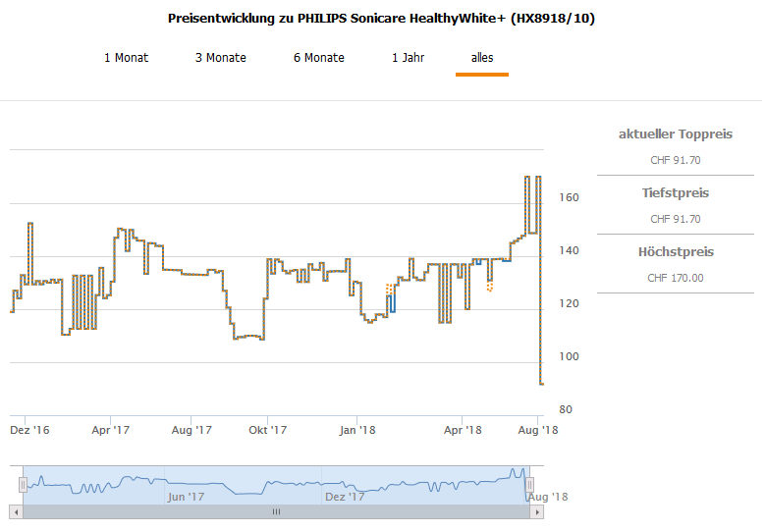
Task: Select the 1 Monat time range tab
Action: [x=126, y=58]
